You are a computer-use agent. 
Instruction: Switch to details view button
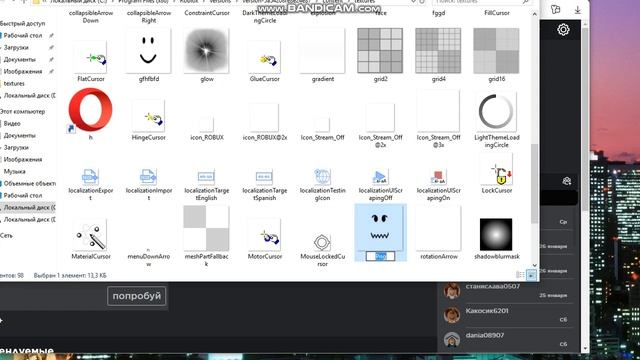(520, 276)
